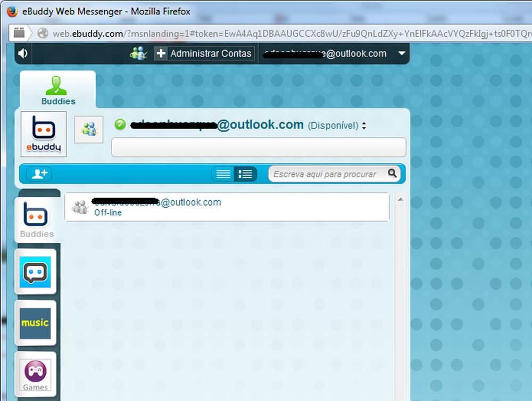The image size is (532, 401).
Task: Expand the account menu in the top bar
Action: pos(402,53)
